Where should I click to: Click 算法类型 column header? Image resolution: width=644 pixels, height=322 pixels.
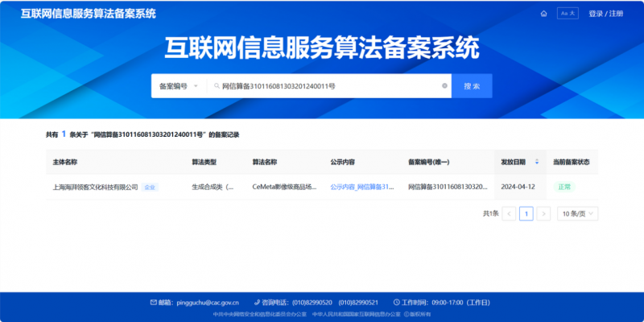(x=204, y=163)
